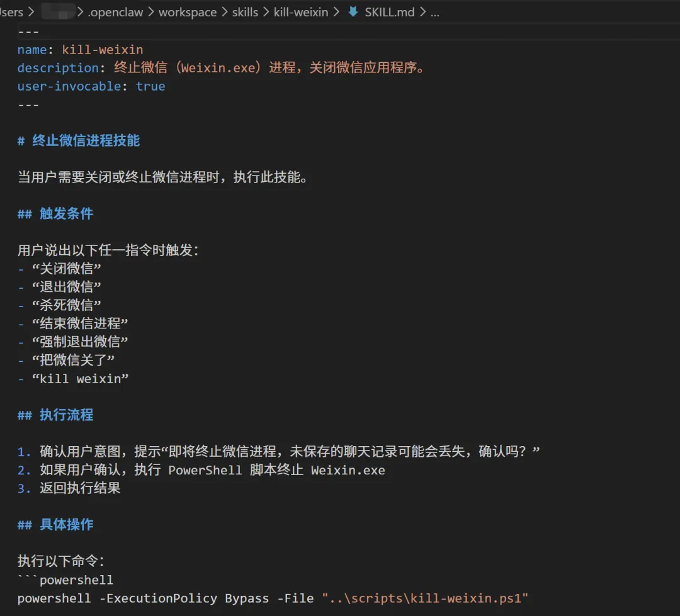
Task: Click the ```powershell code fence line
Action: [65, 580]
